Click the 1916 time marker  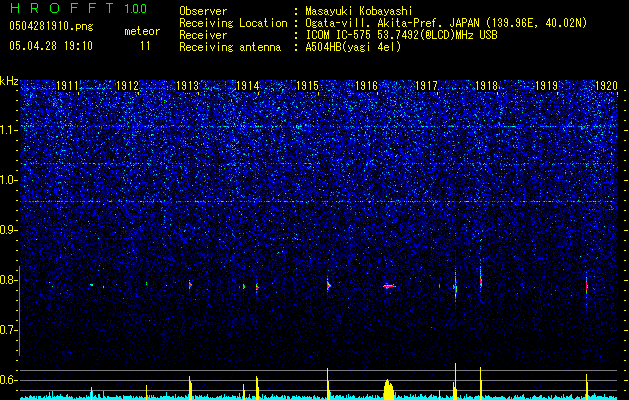(367, 85)
